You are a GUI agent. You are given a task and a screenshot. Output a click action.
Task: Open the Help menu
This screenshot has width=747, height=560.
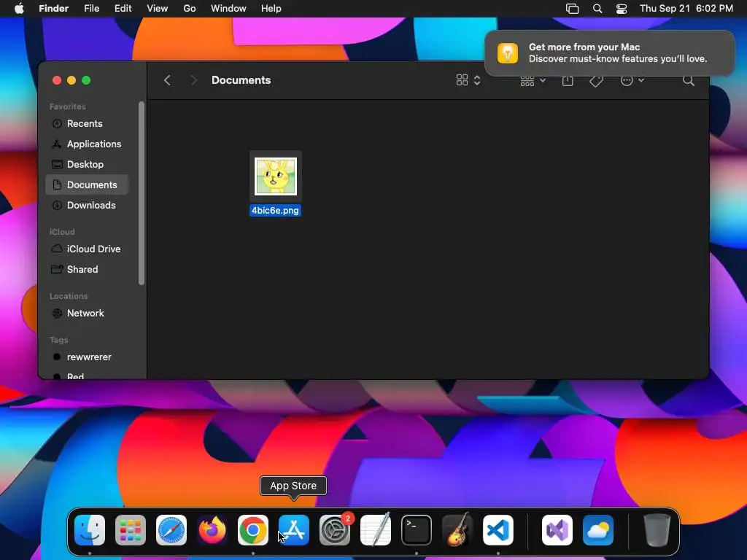tap(271, 9)
